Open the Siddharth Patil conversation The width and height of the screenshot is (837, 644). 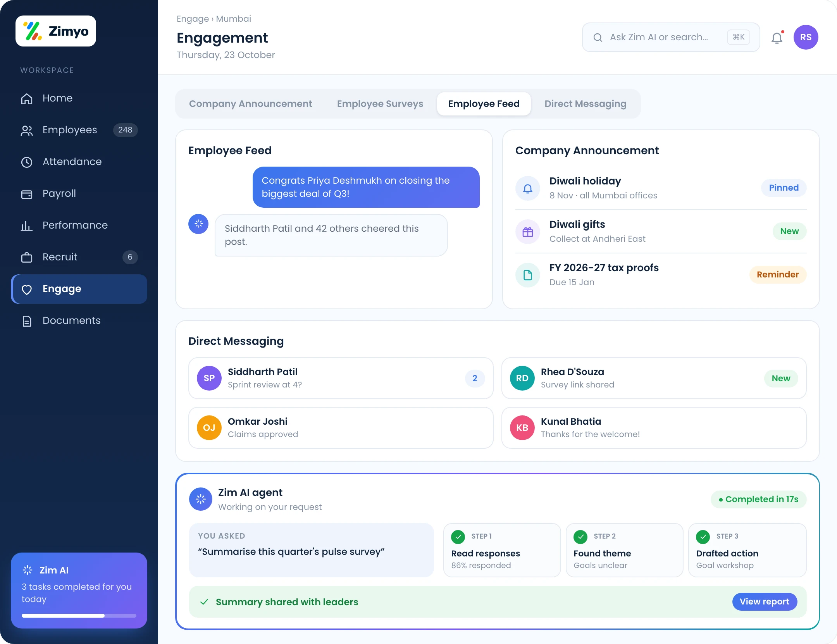click(341, 378)
